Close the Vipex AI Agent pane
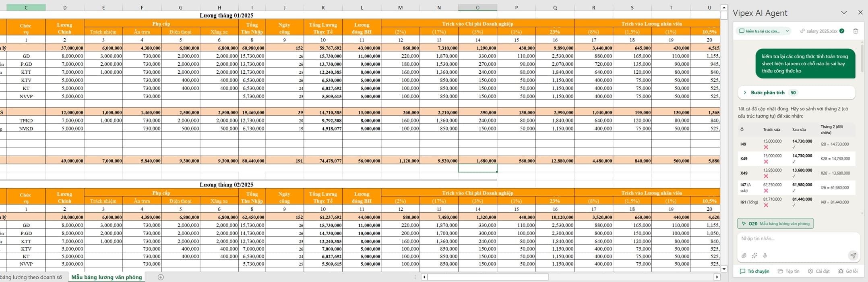The image size is (868, 282). coord(860,12)
